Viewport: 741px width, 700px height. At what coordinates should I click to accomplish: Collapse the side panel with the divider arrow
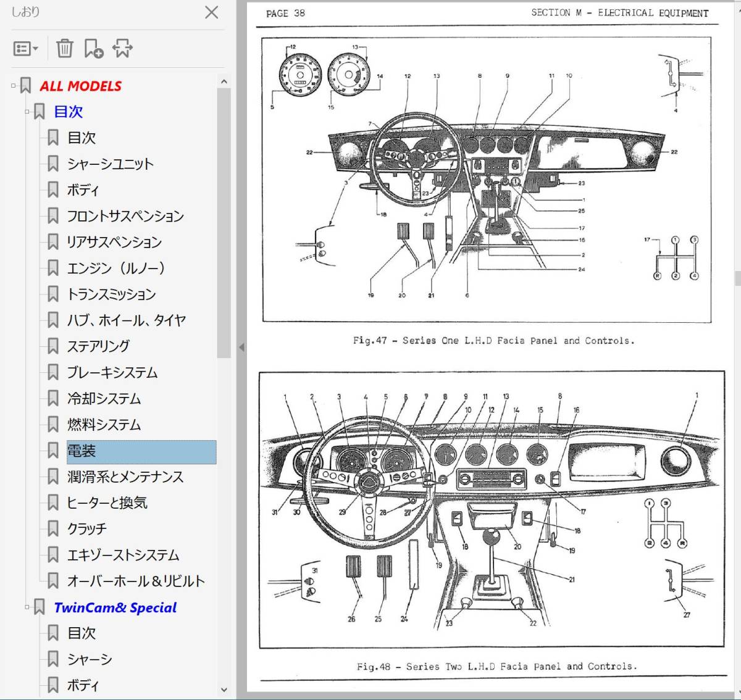(241, 348)
